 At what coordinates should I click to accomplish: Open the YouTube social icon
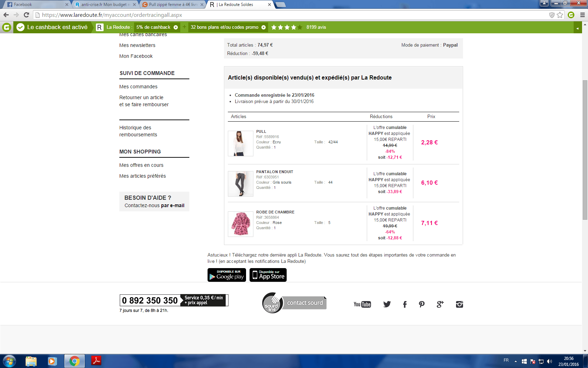[x=362, y=304]
